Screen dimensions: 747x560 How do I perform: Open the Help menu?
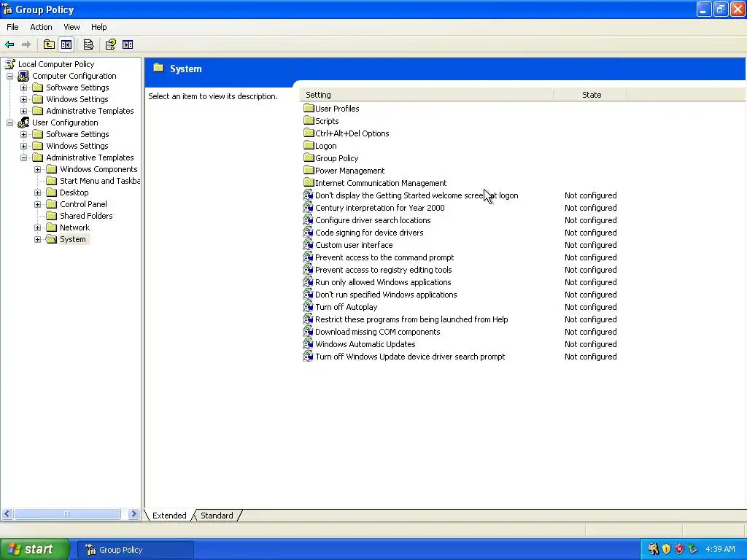pos(98,27)
